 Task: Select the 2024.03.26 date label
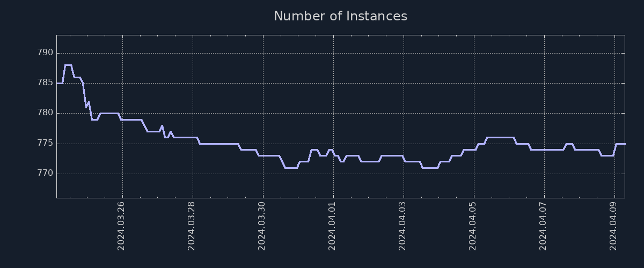pyautogui.click(x=121, y=226)
